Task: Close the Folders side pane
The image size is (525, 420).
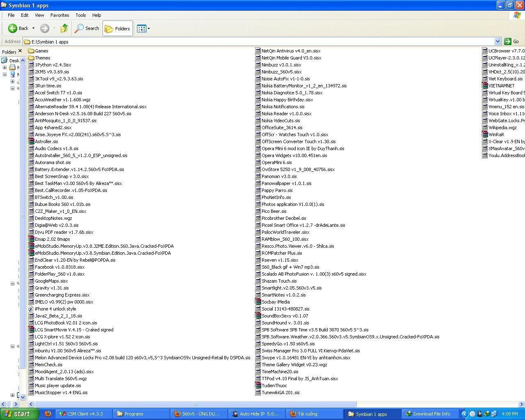Action: click(x=20, y=51)
